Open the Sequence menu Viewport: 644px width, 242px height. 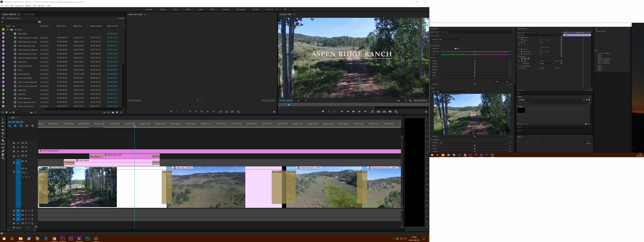click(x=19, y=5)
